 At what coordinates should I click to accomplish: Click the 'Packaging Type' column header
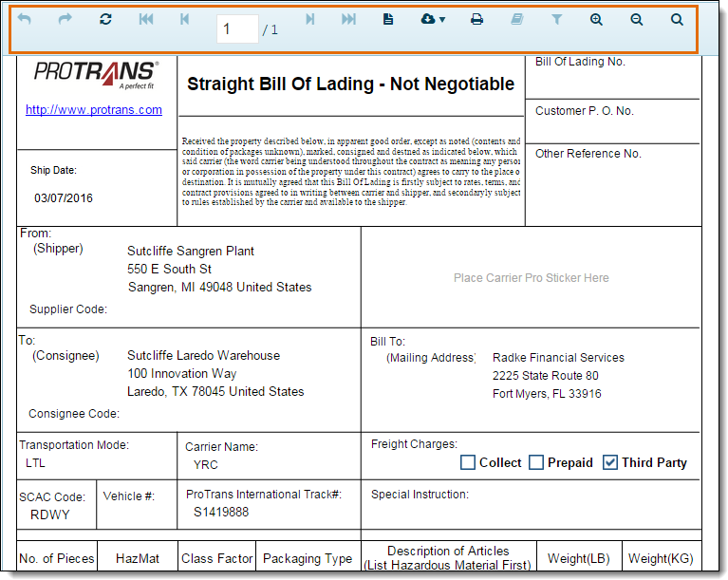click(308, 558)
